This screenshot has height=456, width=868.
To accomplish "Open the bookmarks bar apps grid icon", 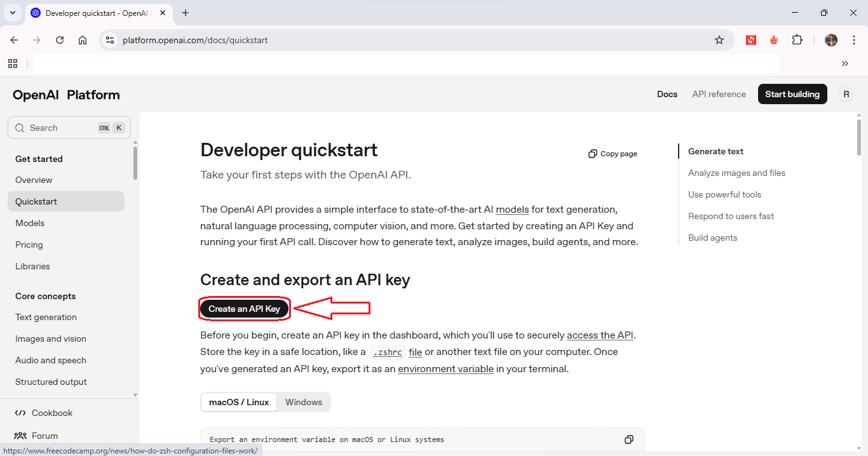I will [13, 64].
